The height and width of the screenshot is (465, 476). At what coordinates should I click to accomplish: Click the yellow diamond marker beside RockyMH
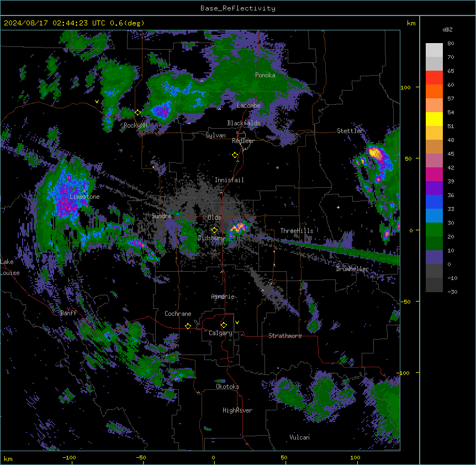coord(137,113)
